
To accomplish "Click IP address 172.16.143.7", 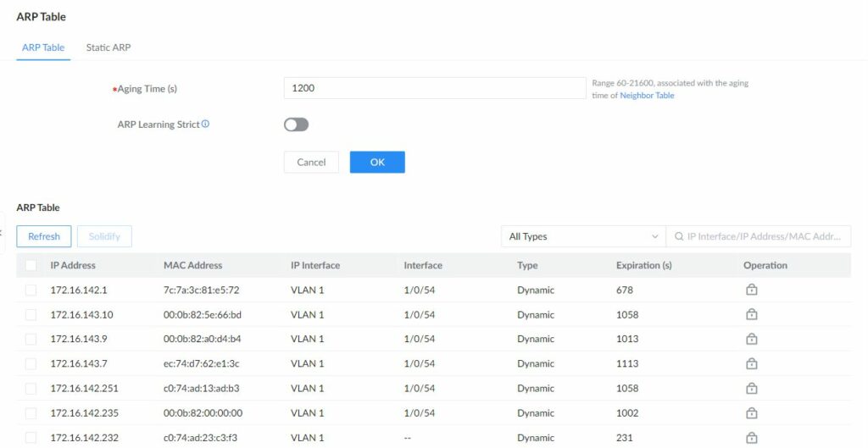I will click(x=79, y=363).
